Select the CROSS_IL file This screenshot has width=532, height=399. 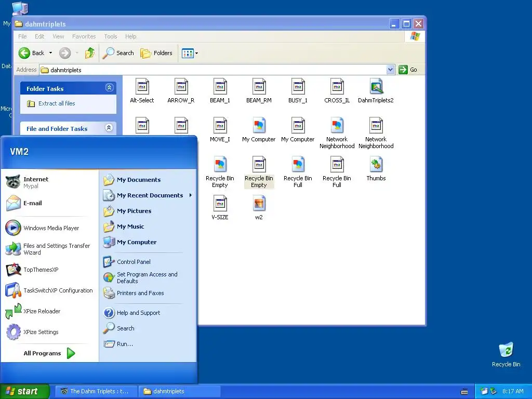point(337,91)
